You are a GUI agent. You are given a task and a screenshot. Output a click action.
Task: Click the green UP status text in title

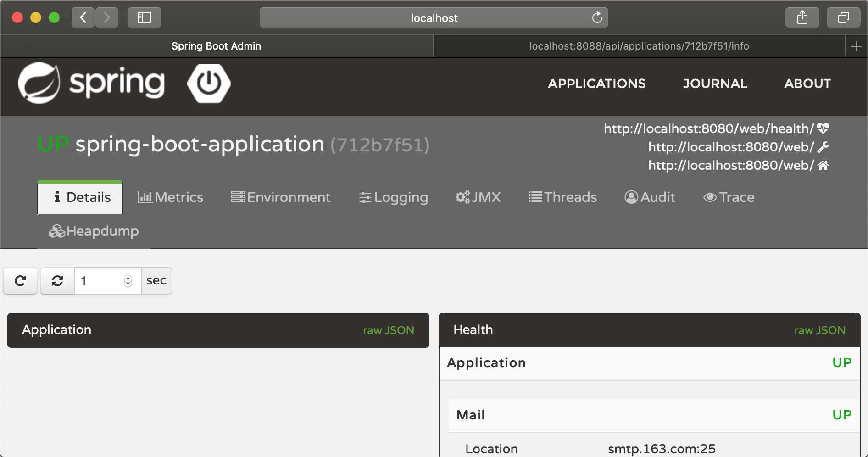[x=53, y=145]
